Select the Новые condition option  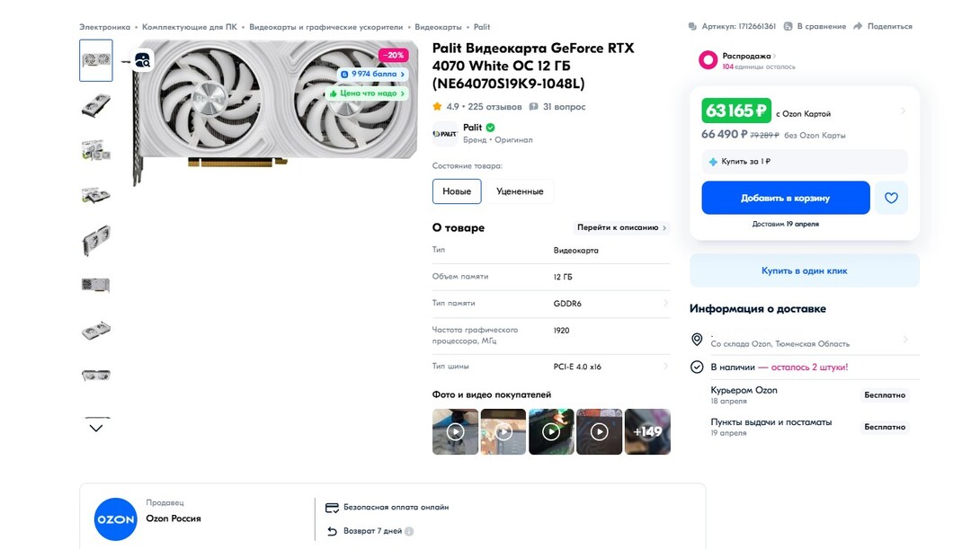457,191
